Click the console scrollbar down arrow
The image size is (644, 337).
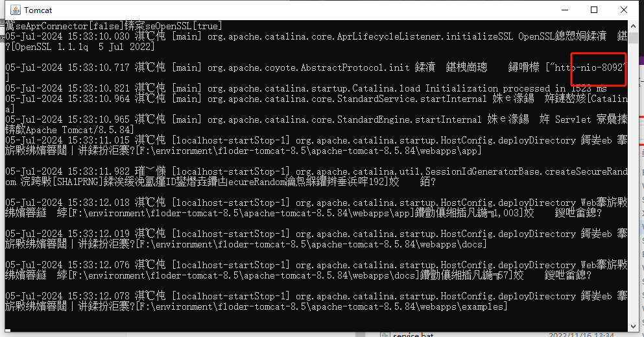pos(632,327)
